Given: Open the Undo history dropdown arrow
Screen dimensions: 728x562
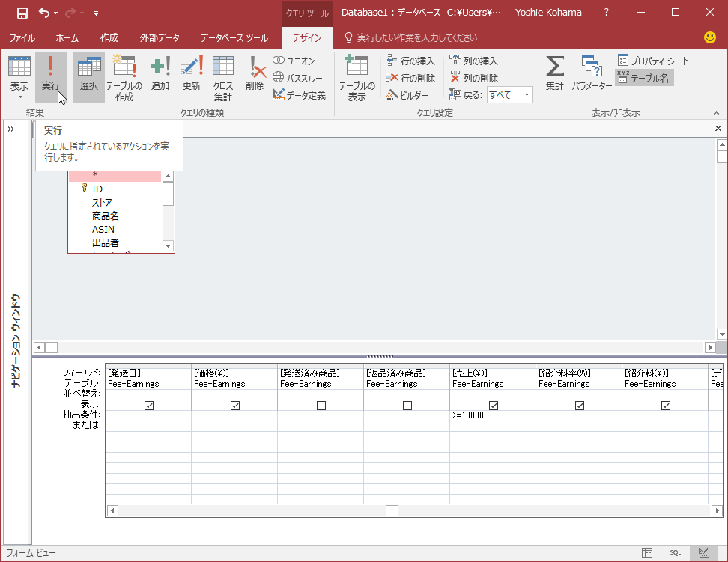Looking at the screenshot, I should pos(55,13).
